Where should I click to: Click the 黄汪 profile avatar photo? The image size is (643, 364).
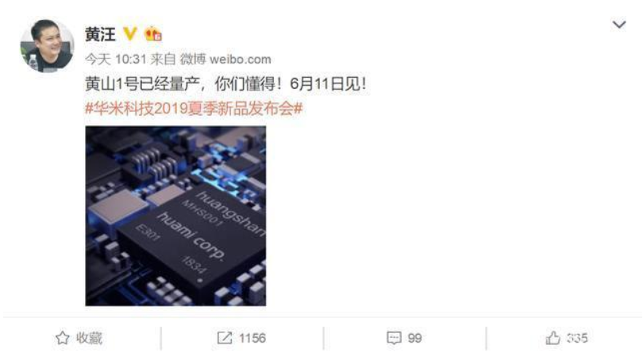(47, 46)
